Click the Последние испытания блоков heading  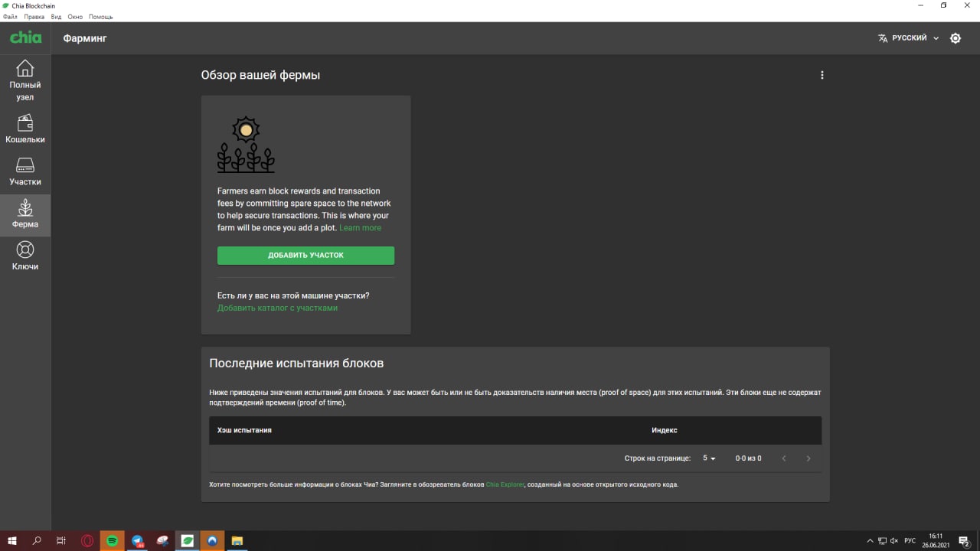296,364
